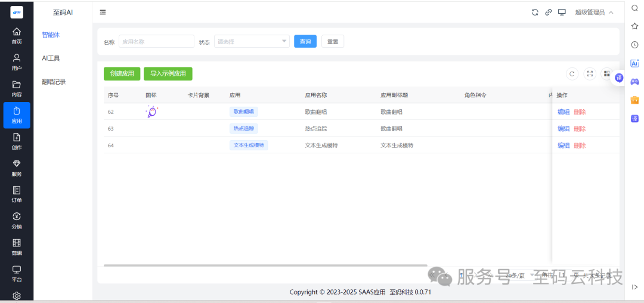Open the Ai assistant in browser sidebar
This screenshot has width=644, height=303.
[x=634, y=63]
